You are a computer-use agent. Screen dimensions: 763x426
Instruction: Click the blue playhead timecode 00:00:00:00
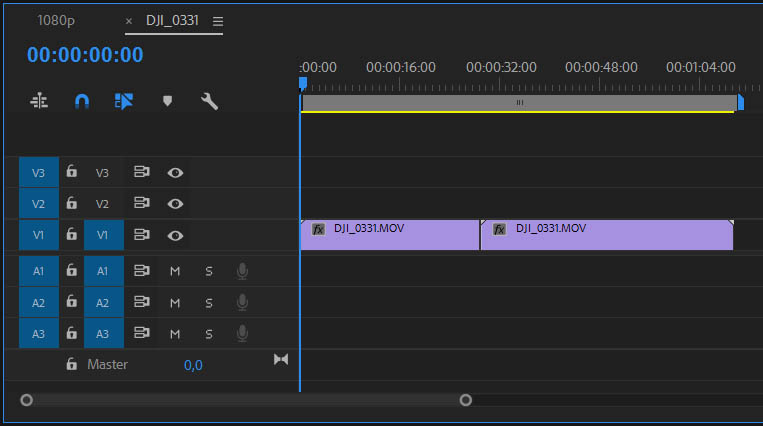pos(85,56)
